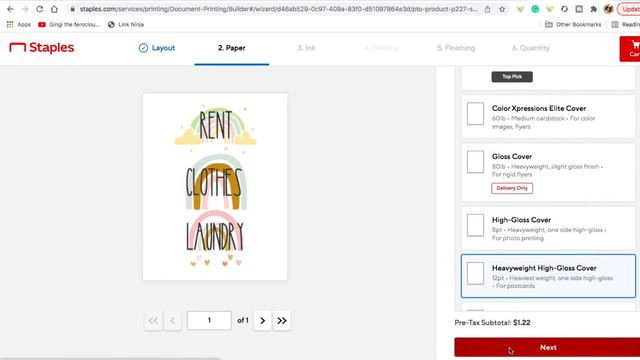This screenshot has width=640, height=360.
Task: Jump to the 5. Finishing step
Action: click(456, 48)
